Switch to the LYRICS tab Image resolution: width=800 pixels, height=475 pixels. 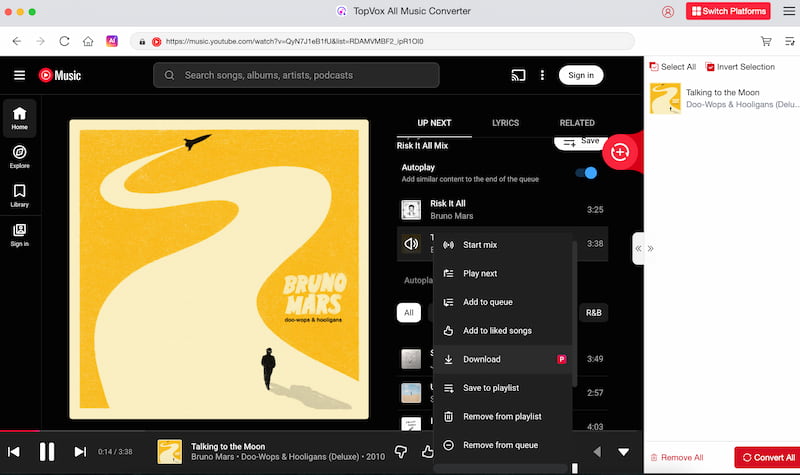[505, 123]
